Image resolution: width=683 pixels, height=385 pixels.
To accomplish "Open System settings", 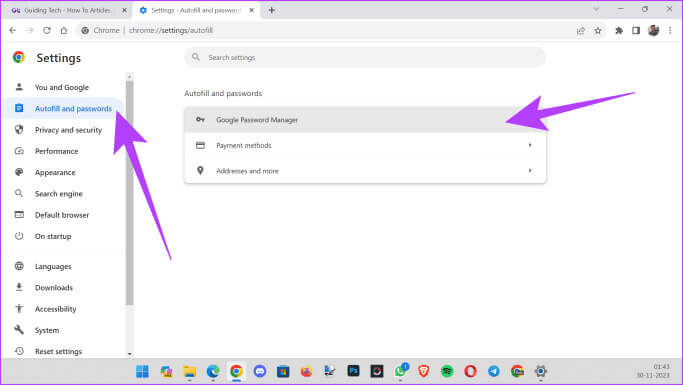I will 65,331.
